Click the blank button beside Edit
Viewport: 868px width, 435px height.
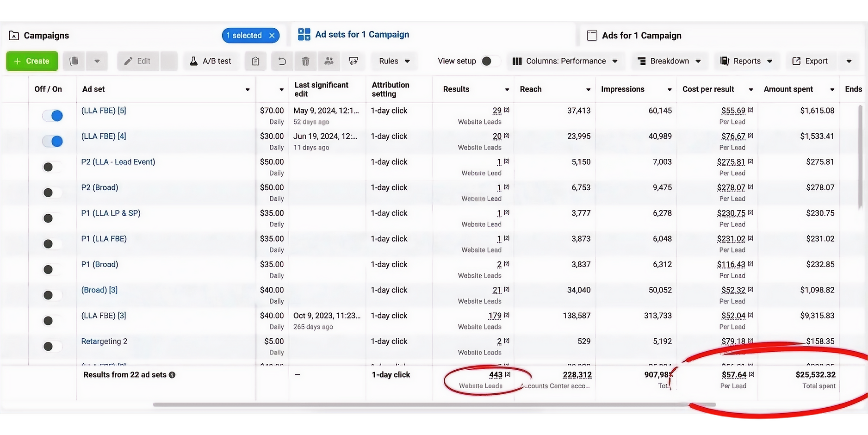click(x=169, y=61)
